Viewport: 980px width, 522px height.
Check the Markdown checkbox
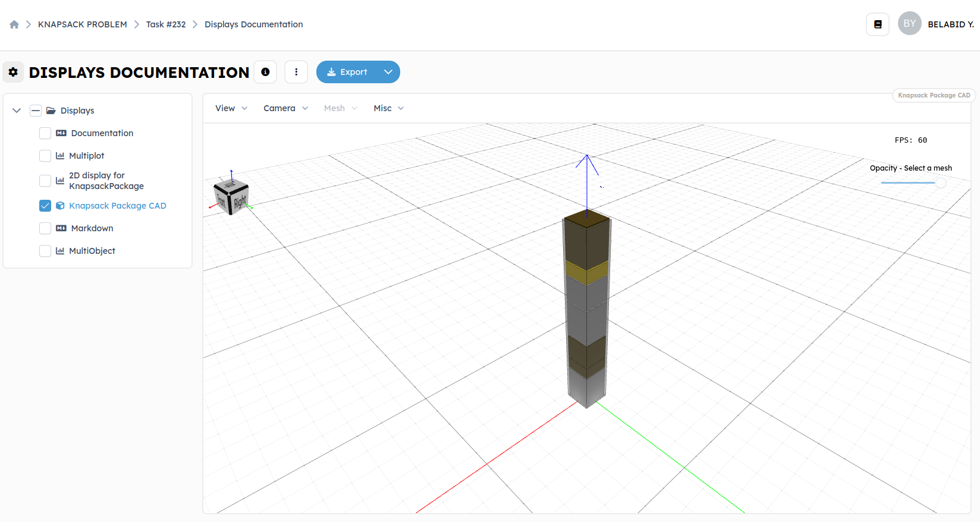pos(45,228)
